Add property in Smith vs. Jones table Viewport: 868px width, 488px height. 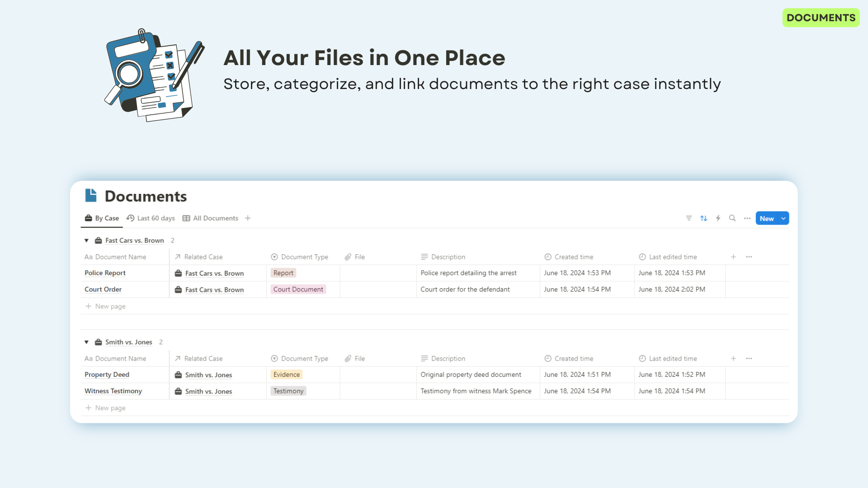point(733,358)
